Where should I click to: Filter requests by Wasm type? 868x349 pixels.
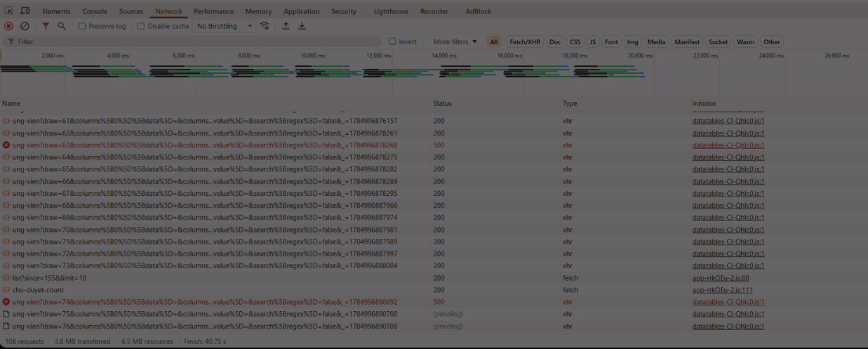point(746,42)
